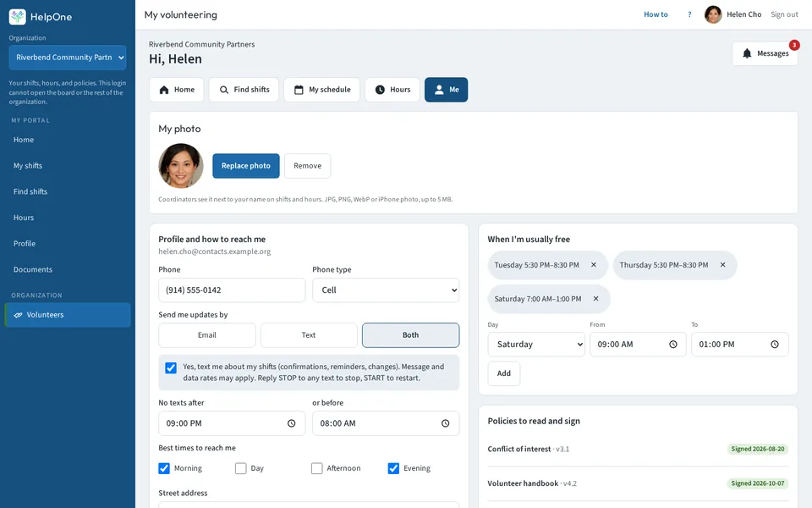This screenshot has width=812, height=508.
Task: Open the How to link
Action: pos(656,14)
